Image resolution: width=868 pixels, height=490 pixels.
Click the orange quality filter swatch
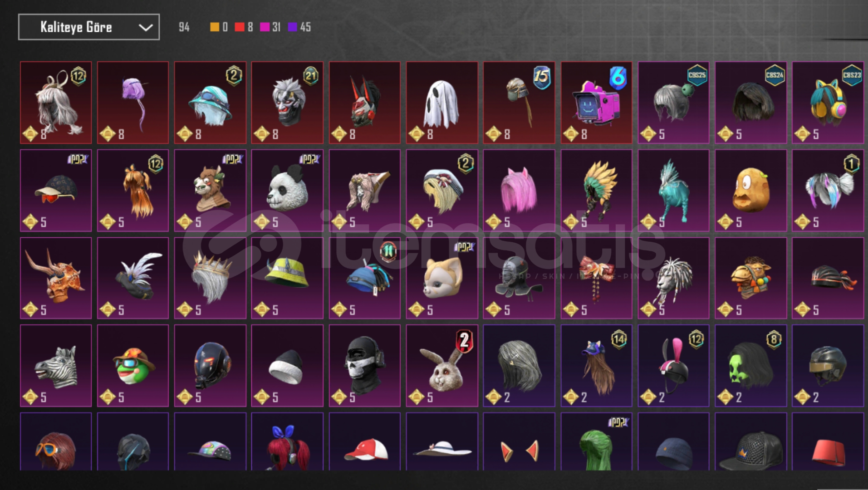215,27
